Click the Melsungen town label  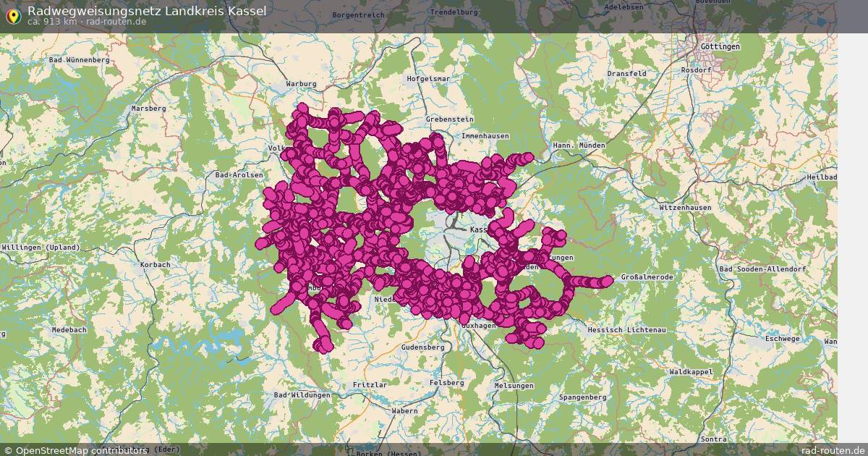point(515,386)
